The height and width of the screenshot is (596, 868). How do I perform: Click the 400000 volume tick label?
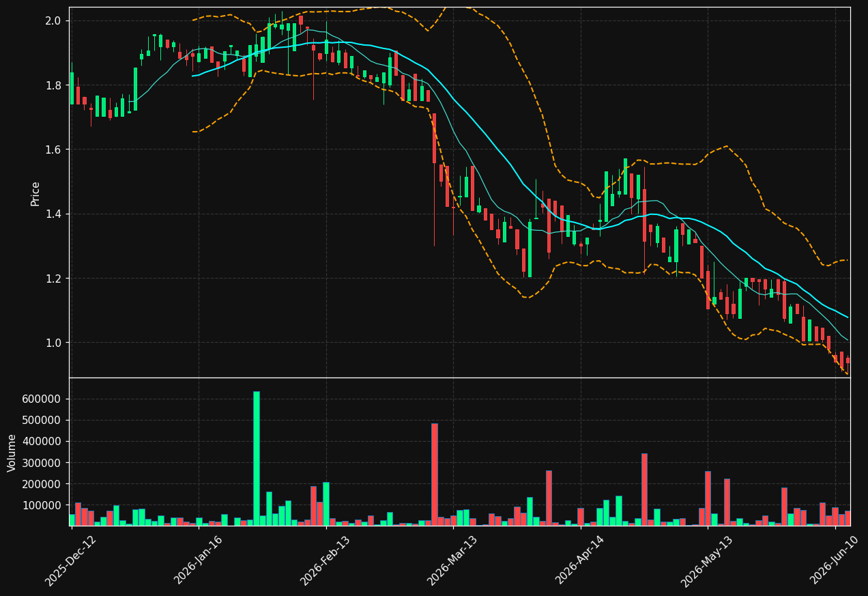tap(43, 441)
